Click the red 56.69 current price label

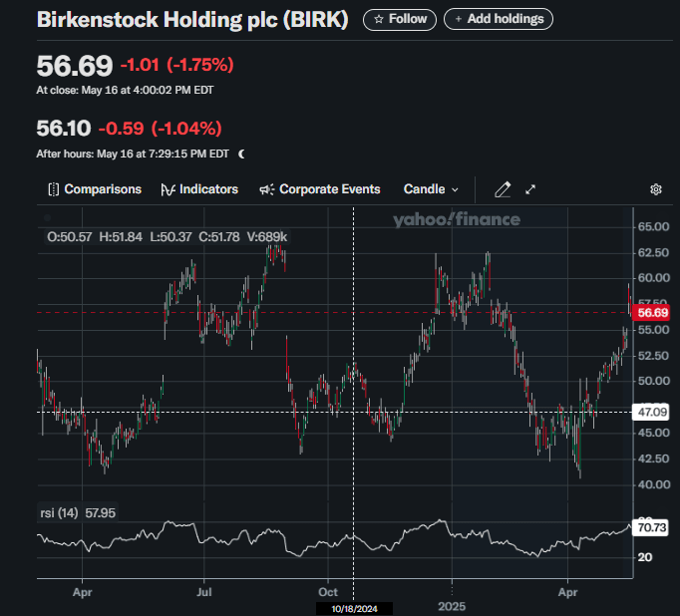[652, 312]
